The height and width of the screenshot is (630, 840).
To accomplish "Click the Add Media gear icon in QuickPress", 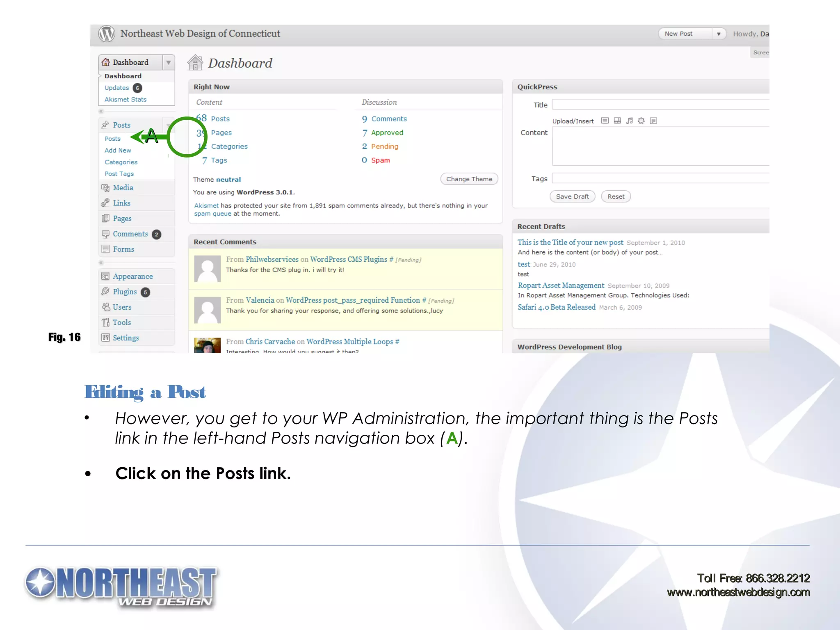I will tap(641, 121).
